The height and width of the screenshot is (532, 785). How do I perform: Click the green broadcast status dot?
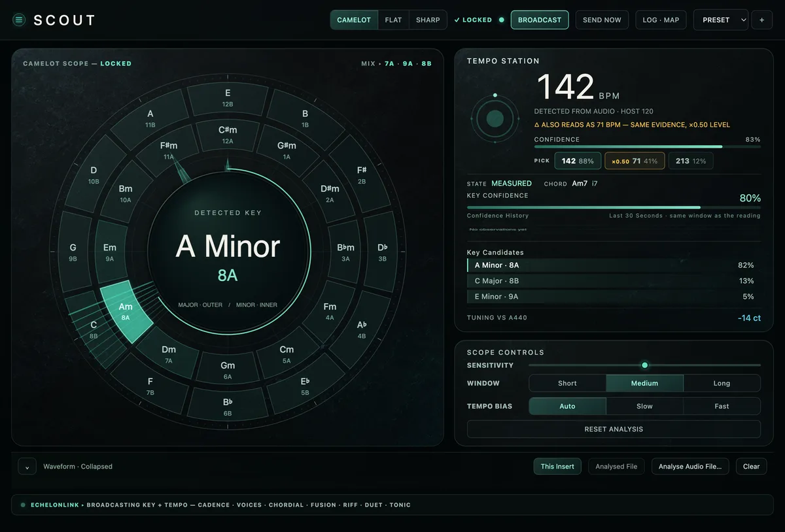502,20
